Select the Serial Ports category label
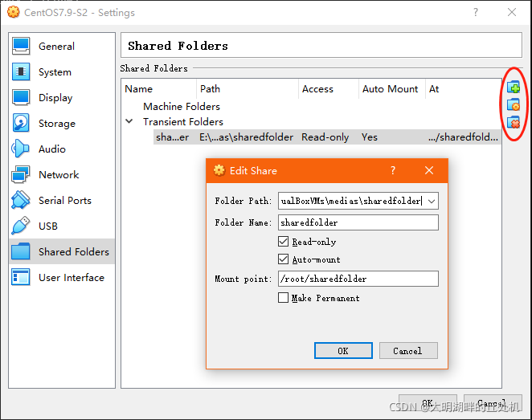 pyautogui.click(x=65, y=200)
